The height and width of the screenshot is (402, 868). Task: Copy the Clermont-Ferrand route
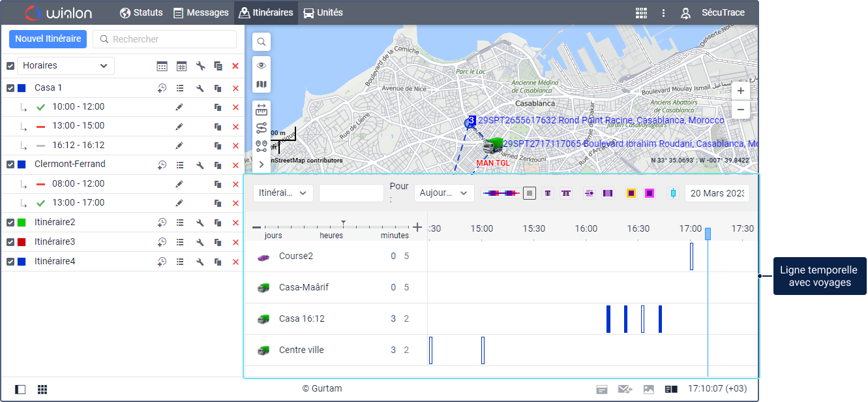coord(218,164)
